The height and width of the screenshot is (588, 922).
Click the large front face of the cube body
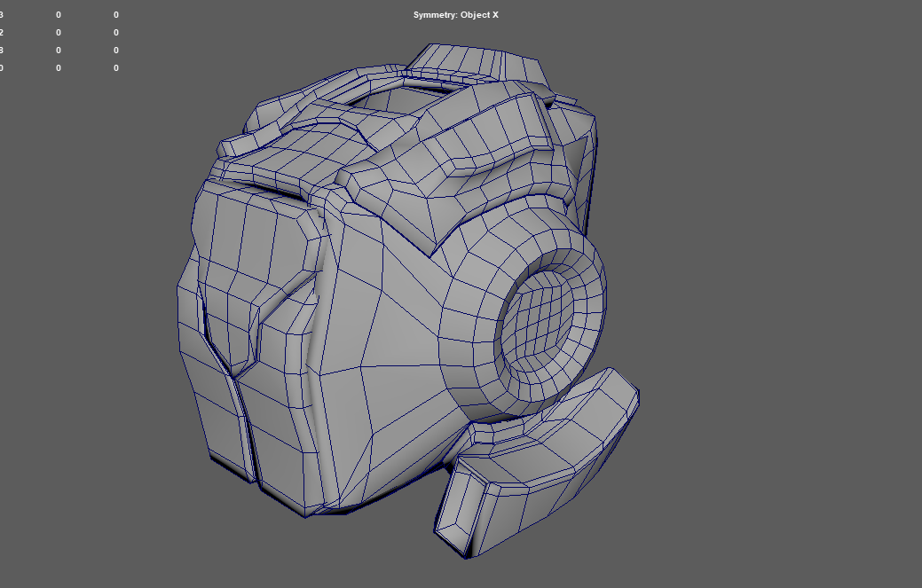399,337
